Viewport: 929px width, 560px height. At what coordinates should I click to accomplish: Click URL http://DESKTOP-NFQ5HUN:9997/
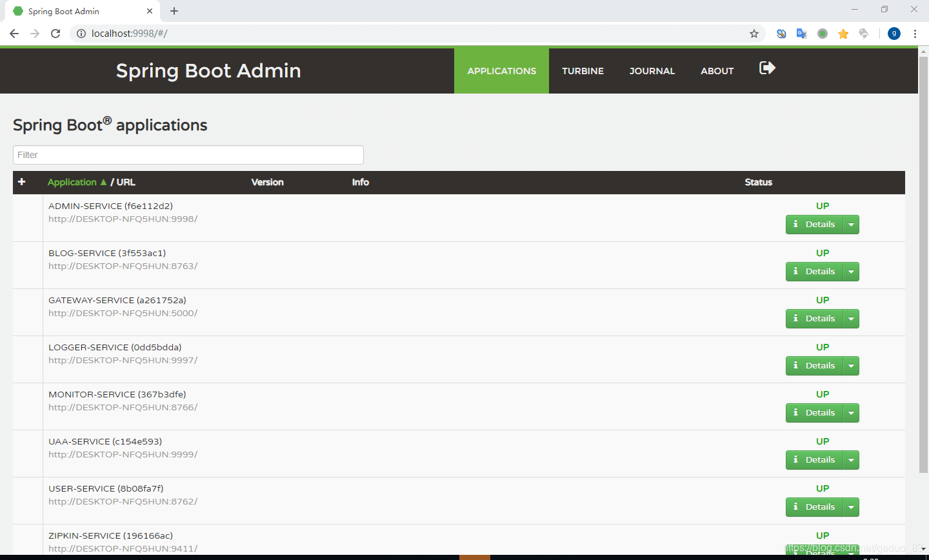123,360
